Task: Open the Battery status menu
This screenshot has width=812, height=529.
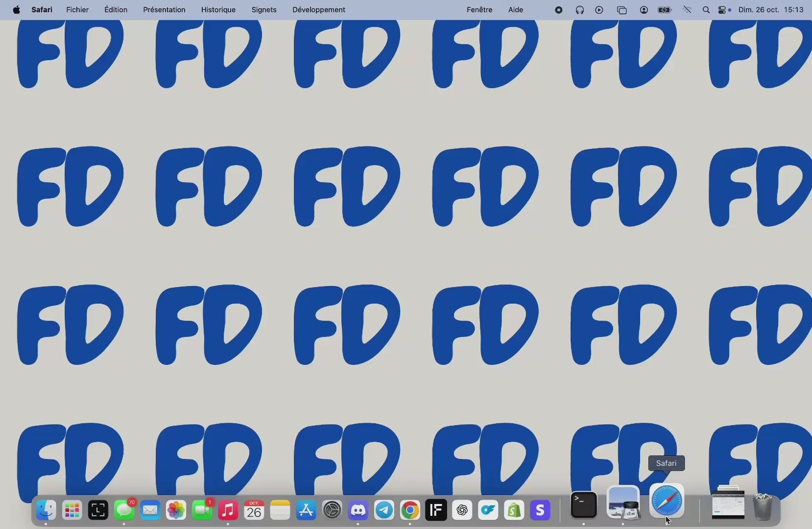Action: (x=665, y=10)
